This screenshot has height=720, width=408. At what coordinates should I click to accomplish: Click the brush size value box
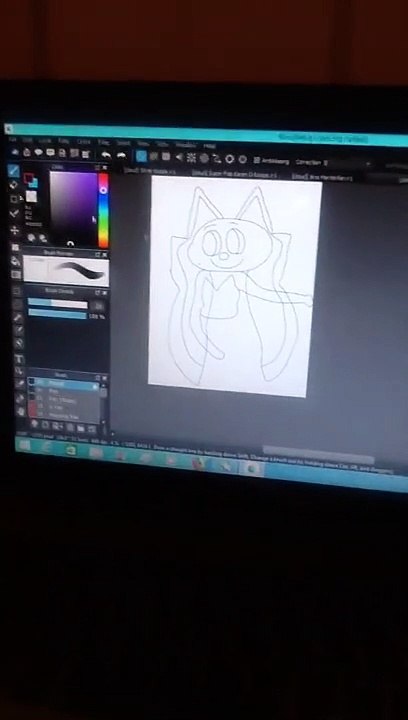[98, 305]
